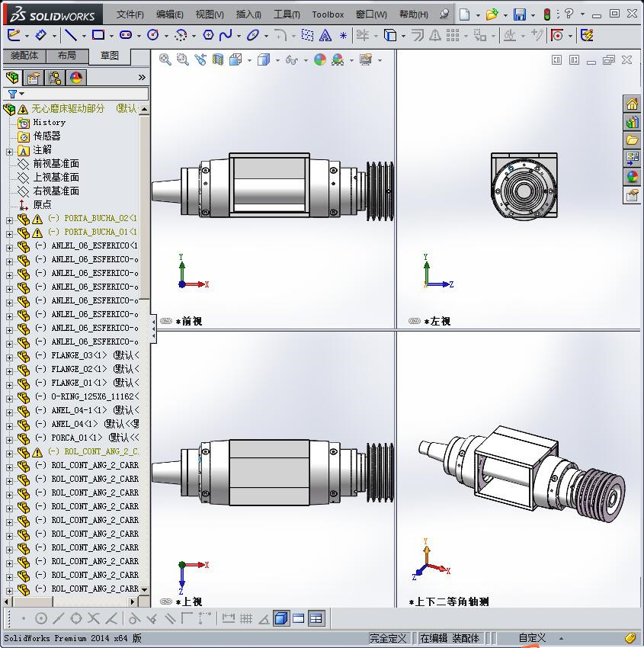
Task: Click the DisplayManager color sphere tab
Action: [76, 78]
